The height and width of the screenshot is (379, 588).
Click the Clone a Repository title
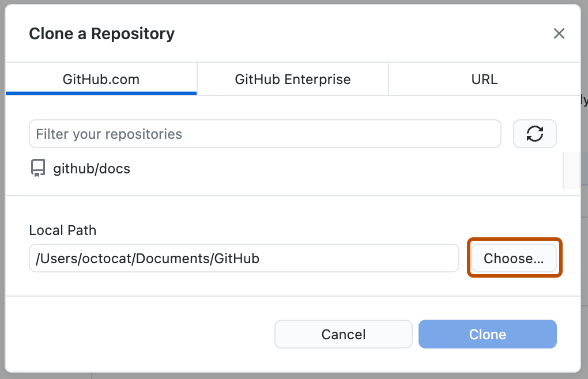tap(101, 33)
